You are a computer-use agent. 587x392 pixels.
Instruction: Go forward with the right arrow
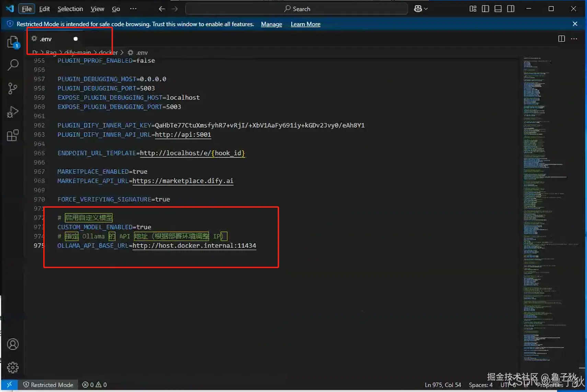[x=175, y=9]
